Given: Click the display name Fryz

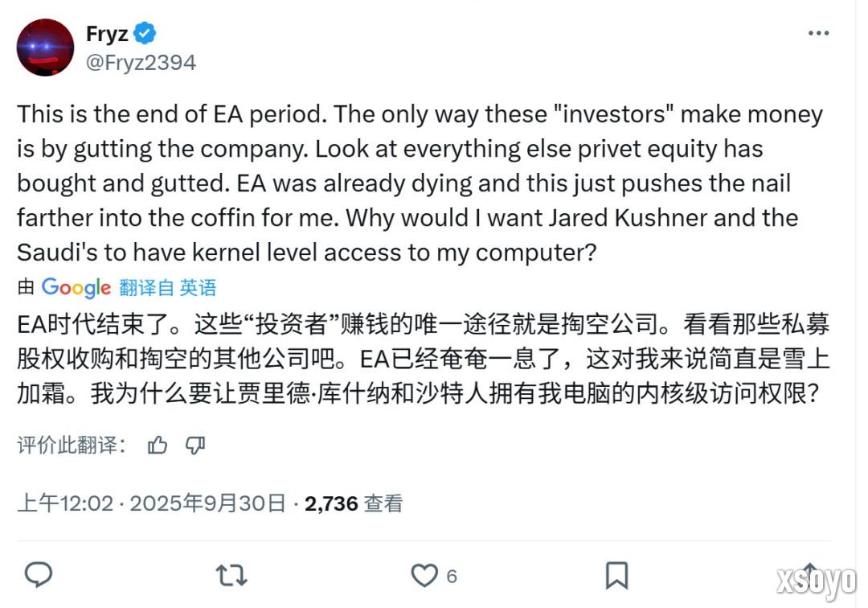Looking at the screenshot, I should pos(107,32).
